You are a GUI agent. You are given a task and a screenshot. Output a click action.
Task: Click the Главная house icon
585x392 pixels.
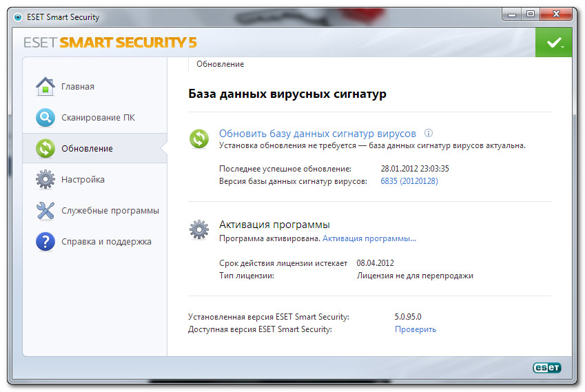tap(45, 87)
